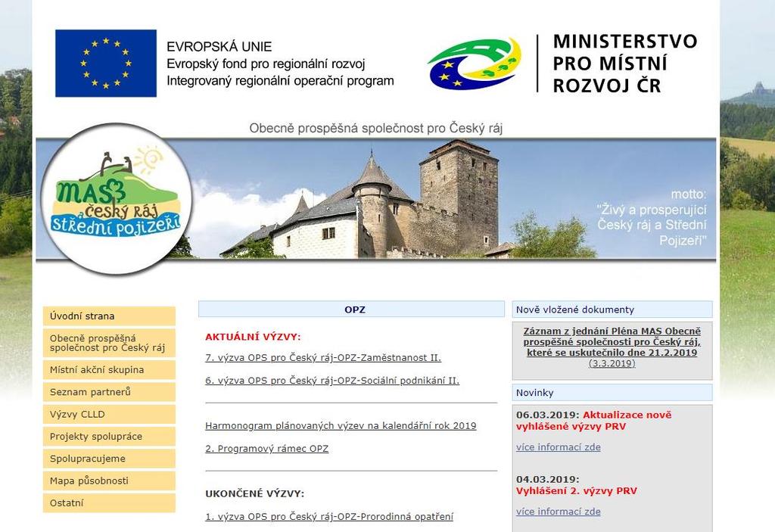Click the EVROPSKÁ UNIE text
775x532 pixels.
pyautogui.click(x=219, y=47)
